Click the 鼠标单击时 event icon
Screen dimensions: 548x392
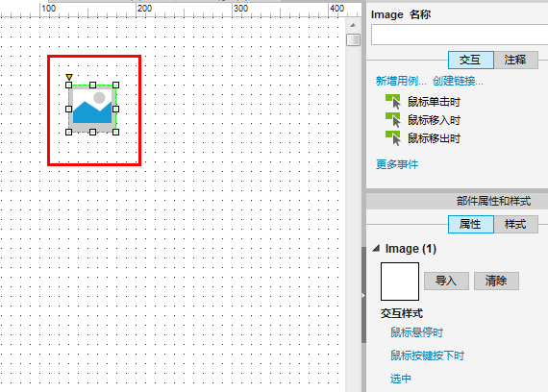(393, 102)
